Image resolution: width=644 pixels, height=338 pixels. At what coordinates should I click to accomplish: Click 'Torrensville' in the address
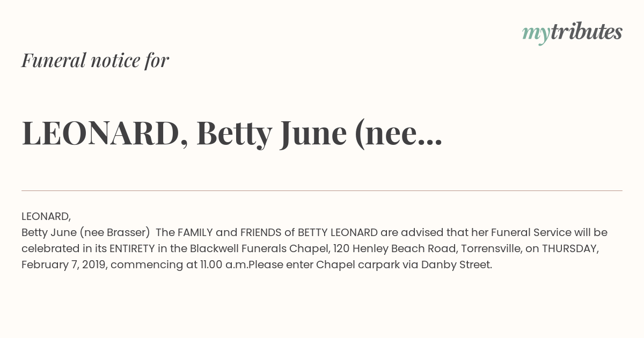point(490,248)
